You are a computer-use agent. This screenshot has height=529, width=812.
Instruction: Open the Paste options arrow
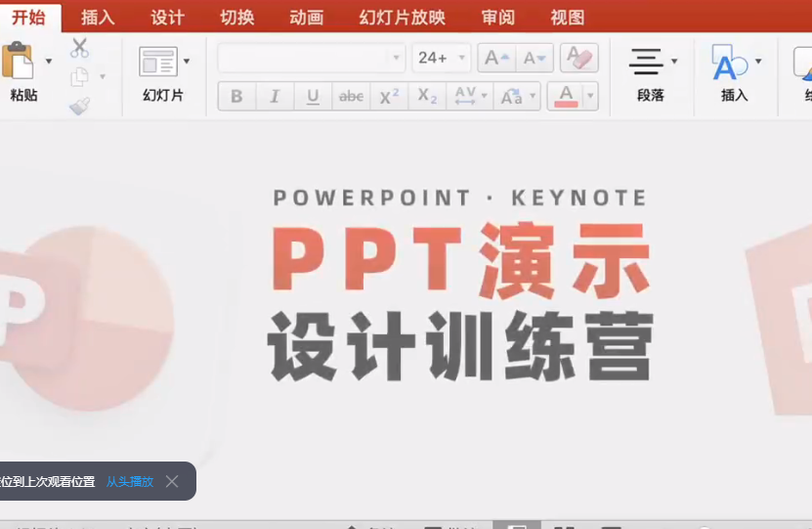[x=49, y=62]
